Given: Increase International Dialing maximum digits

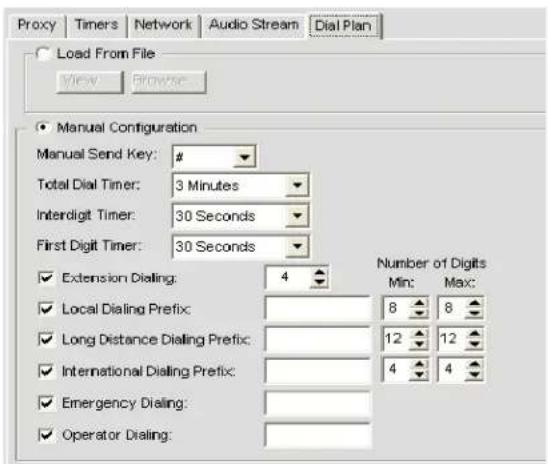Looking at the screenshot, I should (x=475, y=364).
